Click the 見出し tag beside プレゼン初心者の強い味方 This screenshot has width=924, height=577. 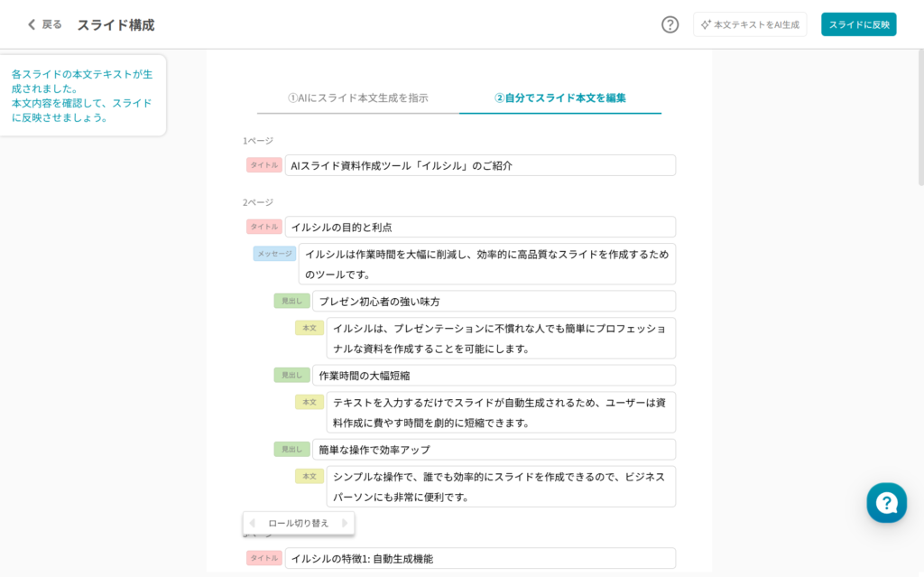(x=291, y=301)
